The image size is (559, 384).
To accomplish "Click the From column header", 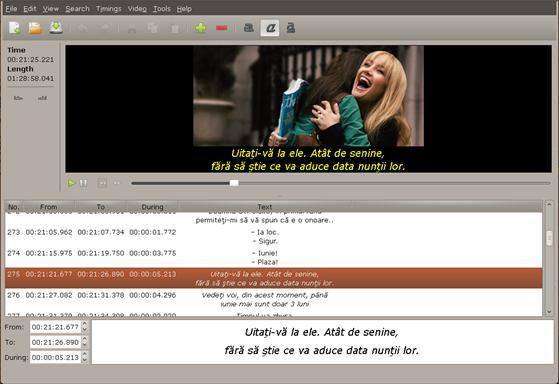I will (x=49, y=207).
